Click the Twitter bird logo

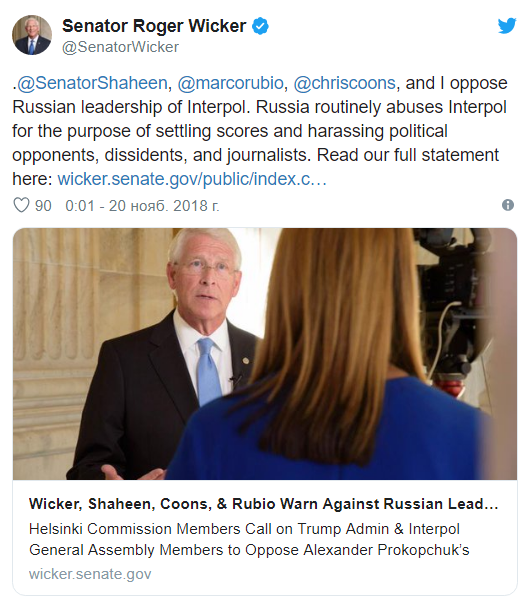click(507, 25)
